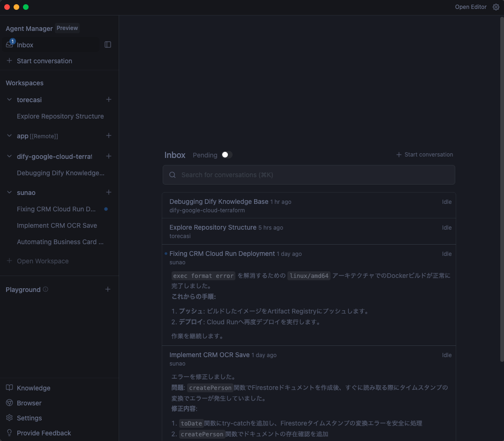
Task: Collapse the sunao workspace tree
Action: click(x=9, y=192)
